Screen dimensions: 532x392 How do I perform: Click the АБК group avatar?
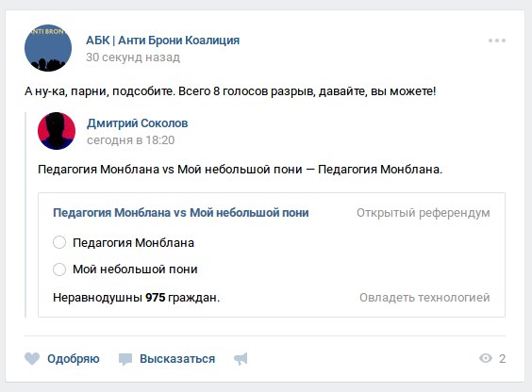tap(48, 48)
